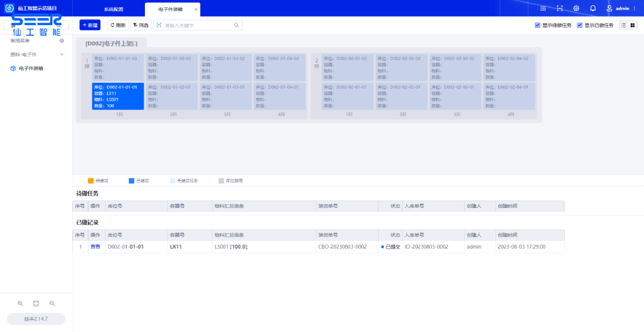The height and width of the screenshot is (332, 644).
Task: Click the zoom out magnifier icon
Action: coord(52,303)
